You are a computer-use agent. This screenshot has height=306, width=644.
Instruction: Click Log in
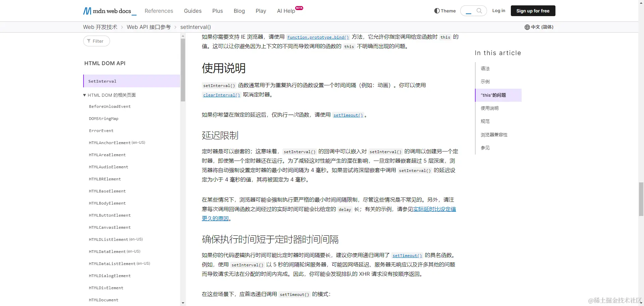[498, 11]
